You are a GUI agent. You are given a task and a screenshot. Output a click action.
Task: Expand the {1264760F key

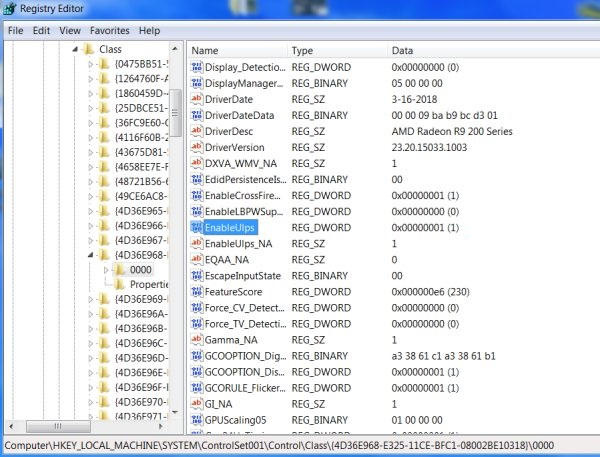click(x=91, y=79)
